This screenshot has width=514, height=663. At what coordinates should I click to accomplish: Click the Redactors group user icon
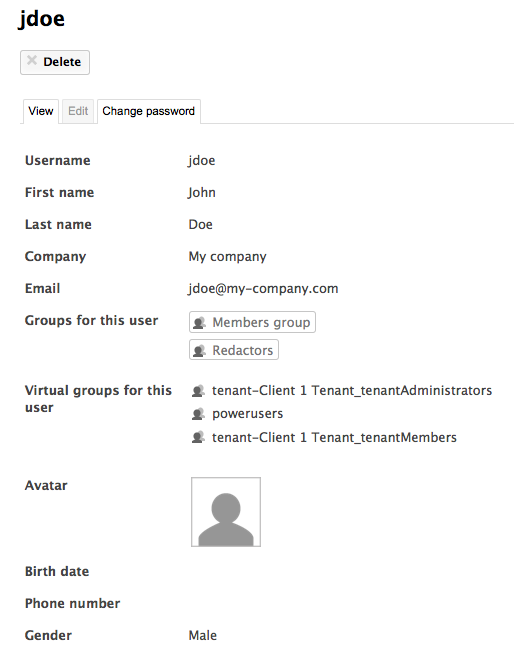click(199, 351)
